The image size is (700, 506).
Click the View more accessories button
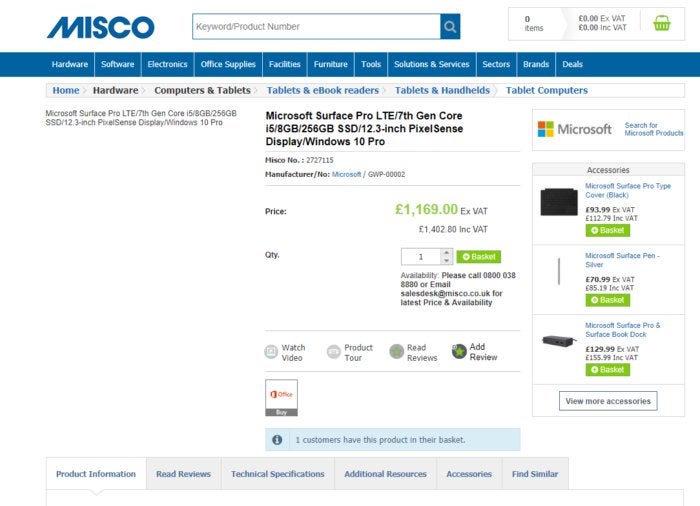tap(608, 401)
